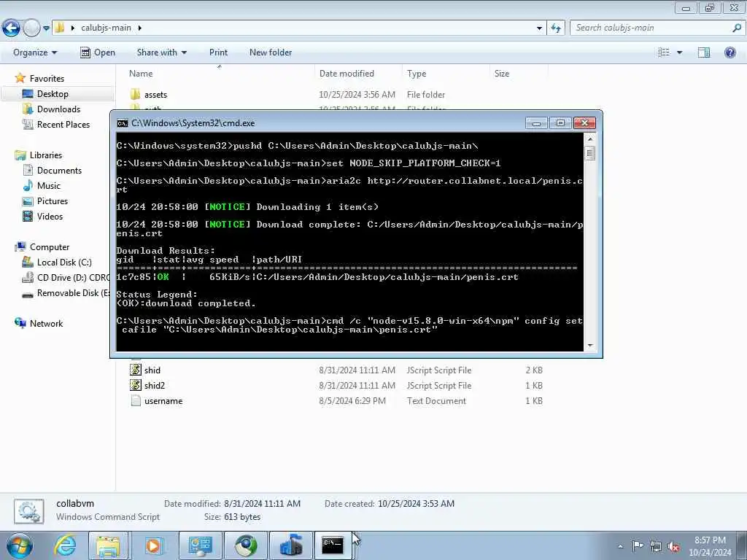The width and height of the screenshot is (747, 560).
Task: Open the Organize menu
Action: (x=35, y=52)
